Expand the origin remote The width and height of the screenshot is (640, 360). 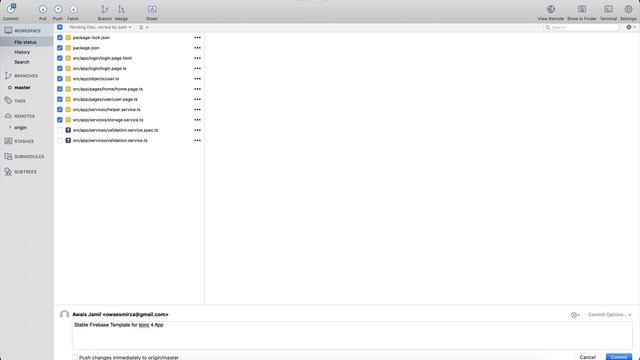10,127
